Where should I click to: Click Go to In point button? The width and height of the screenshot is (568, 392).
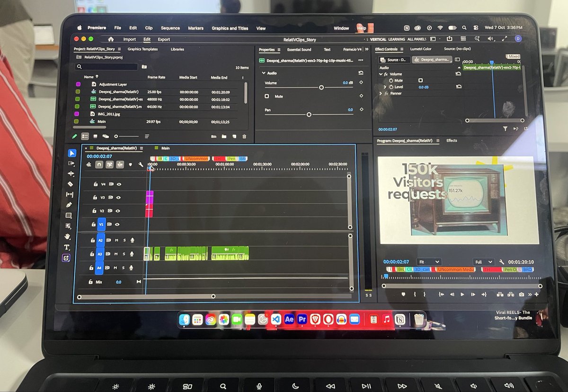pyautogui.click(x=441, y=294)
